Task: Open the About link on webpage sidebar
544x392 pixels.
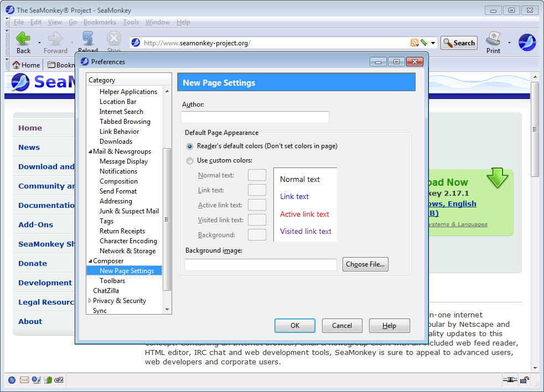Action: (30, 321)
